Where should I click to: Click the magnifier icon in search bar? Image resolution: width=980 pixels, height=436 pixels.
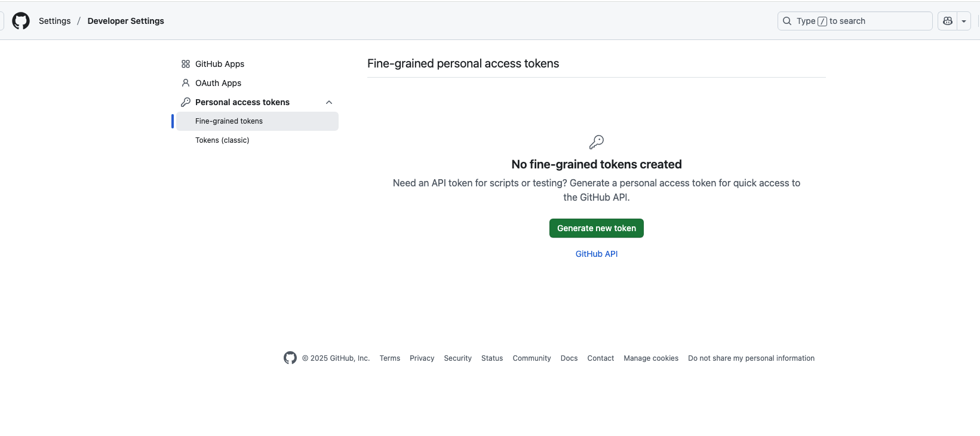[x=787, y=21]
